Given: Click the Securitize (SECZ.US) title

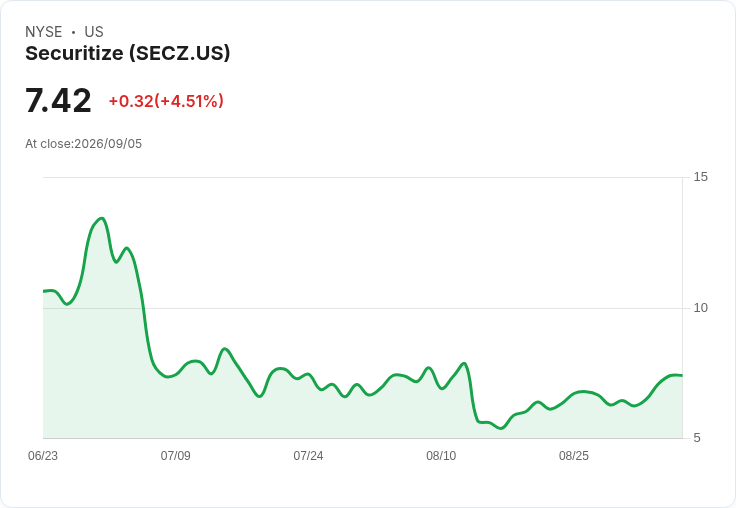Looking at the screenshot, I should pos(128,54).
